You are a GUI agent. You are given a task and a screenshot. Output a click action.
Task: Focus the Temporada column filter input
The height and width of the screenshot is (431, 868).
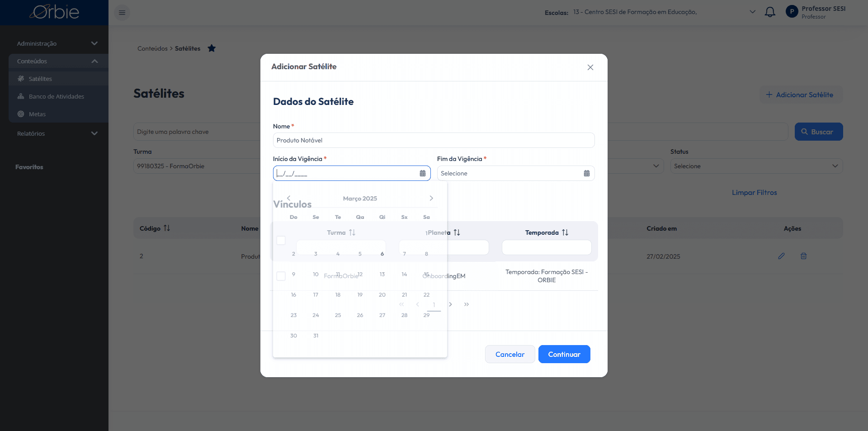(547, 247)
